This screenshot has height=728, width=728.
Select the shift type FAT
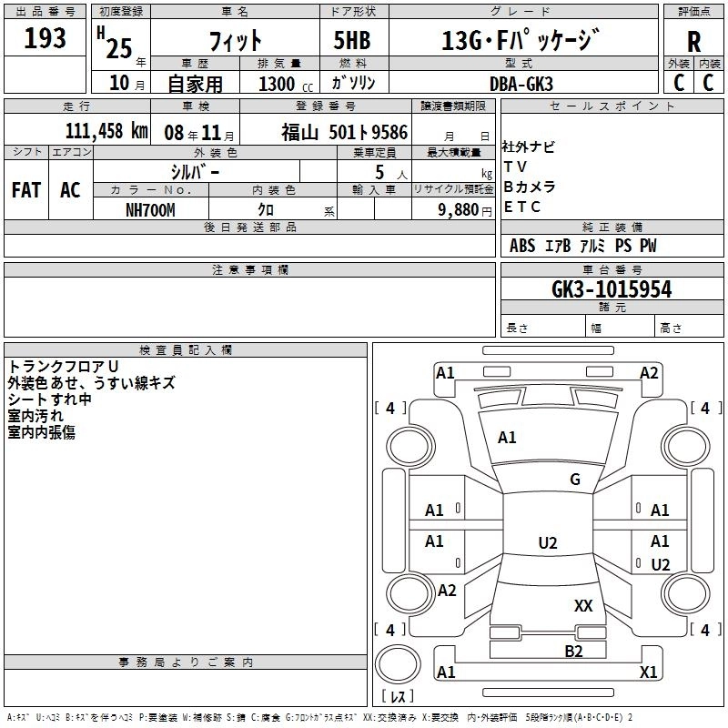26,190
